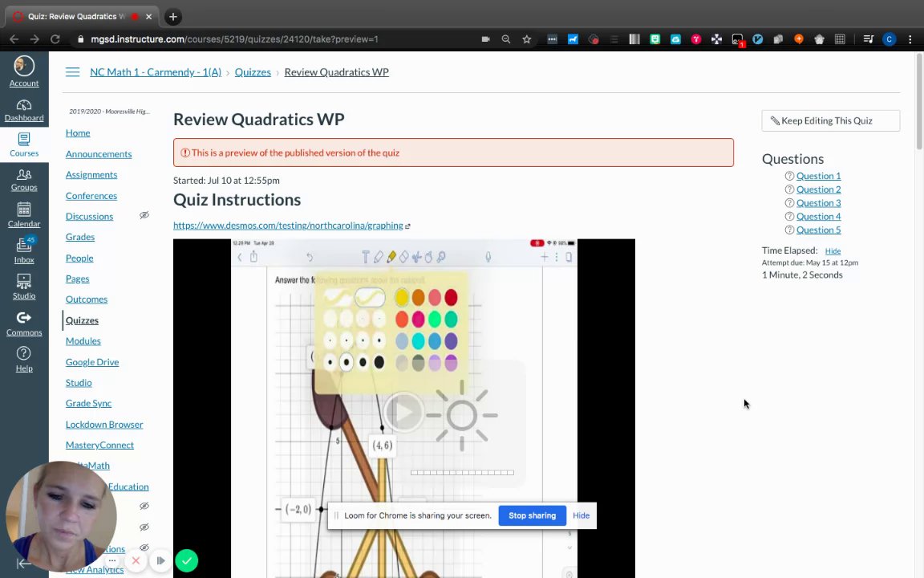
Task: Open Quizzes breadcrumb link
Action: [x=253, y=72]
